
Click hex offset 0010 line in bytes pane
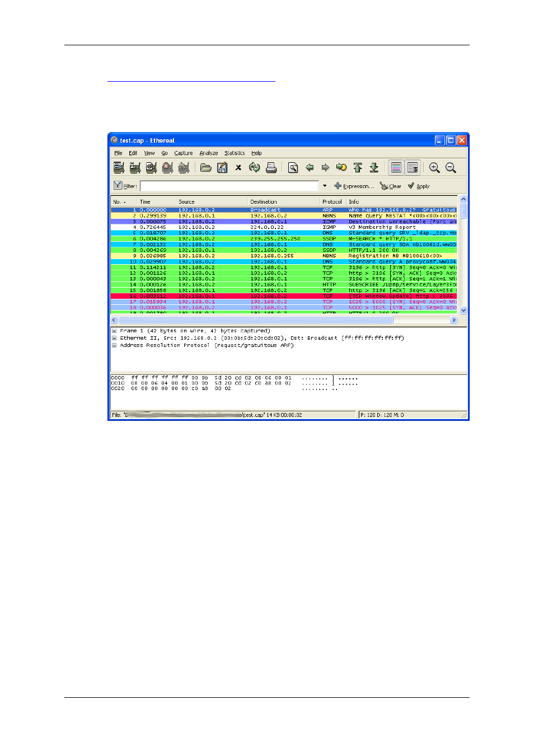point(234,383)
